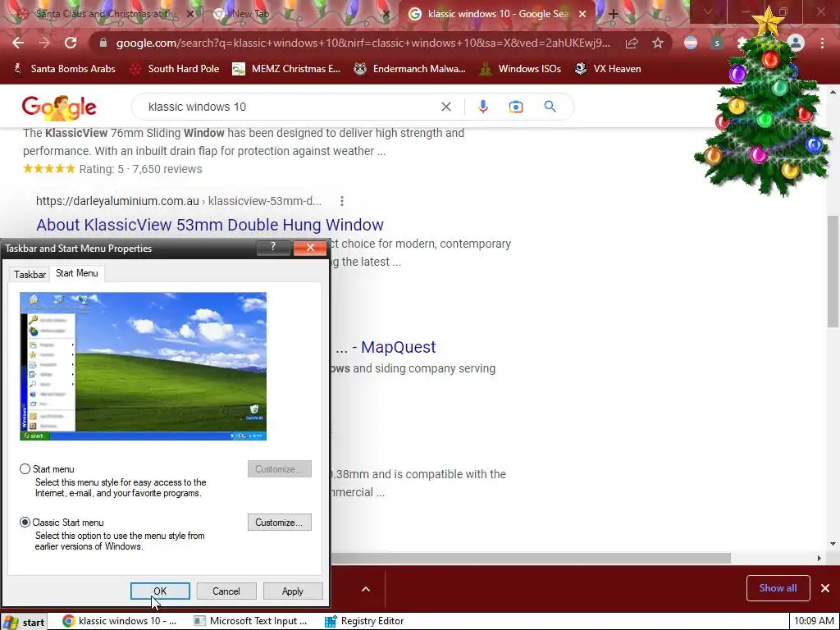Viewport: 840px width, 630px height.
Task: Switch to klassic windows 10 taskbar item
Action: click(x=120, y=621)
